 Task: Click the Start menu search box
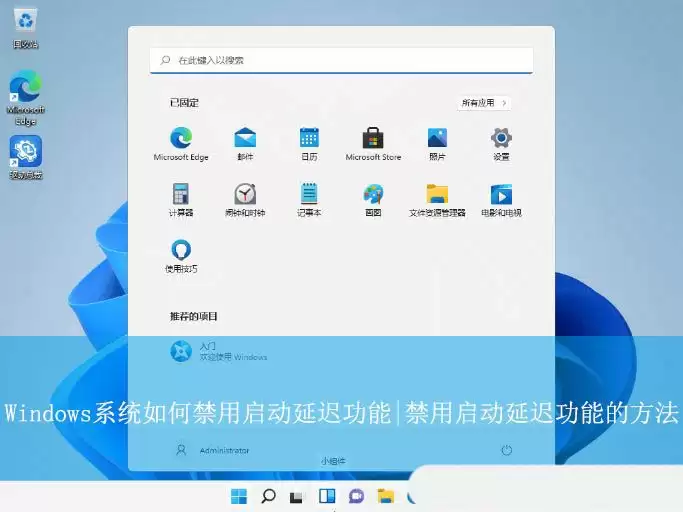coord(342,60)
